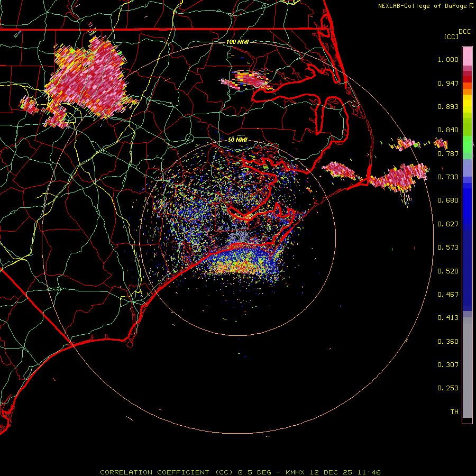Screen dimensions: 476x476
Task: Click the 0.360 scale value
Action: 448,342
